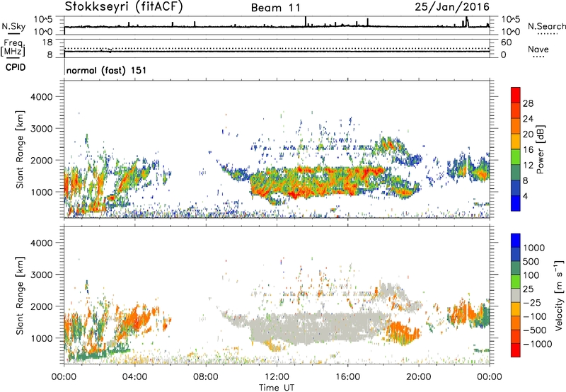
Task: Click the '04:00' time tick label
Action: [134, 377]
